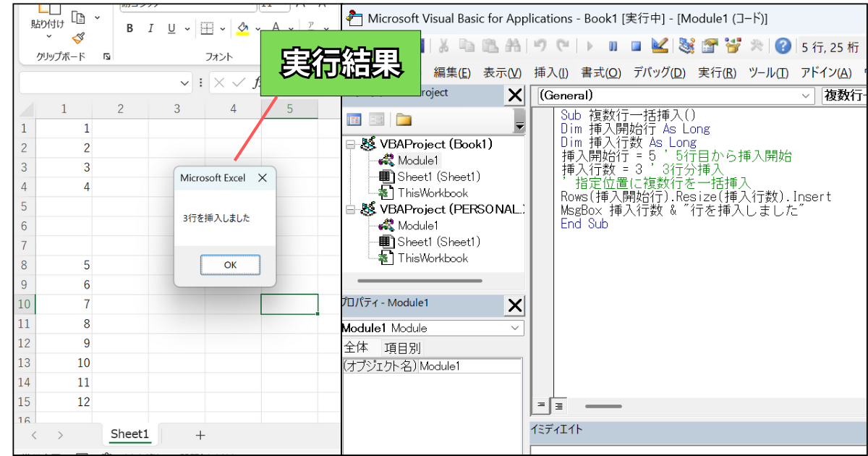The height and width of the screenshot is (456, 868).
Task: Pause execution with the Break icon
Action: pos(613,46)
